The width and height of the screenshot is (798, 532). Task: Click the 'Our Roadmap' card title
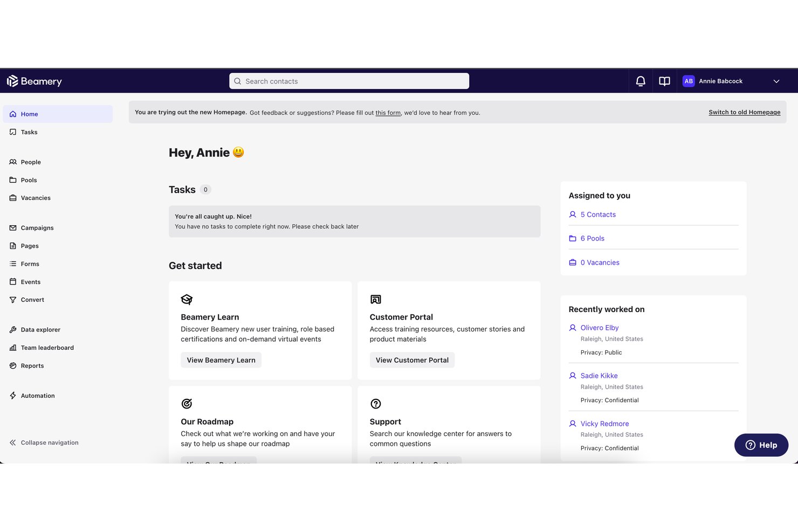207,422
